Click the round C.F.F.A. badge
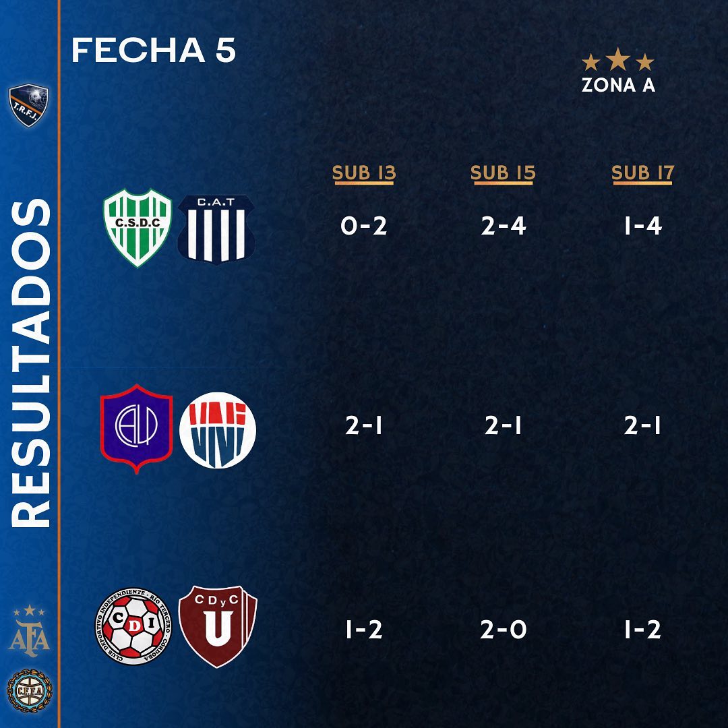This screenshot has height=728, width=728. coord(28,690)
